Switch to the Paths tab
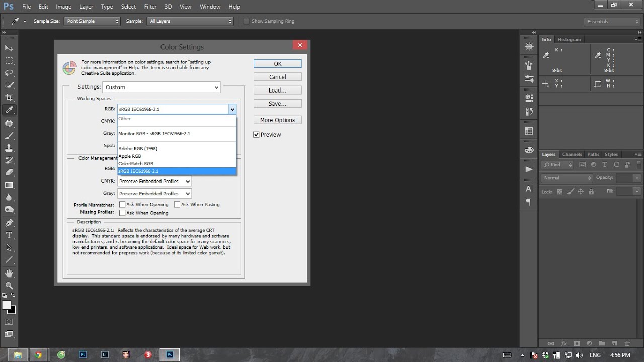Image resolution: width=644 pixels, height=362 pixels. (x=593, y=154)
